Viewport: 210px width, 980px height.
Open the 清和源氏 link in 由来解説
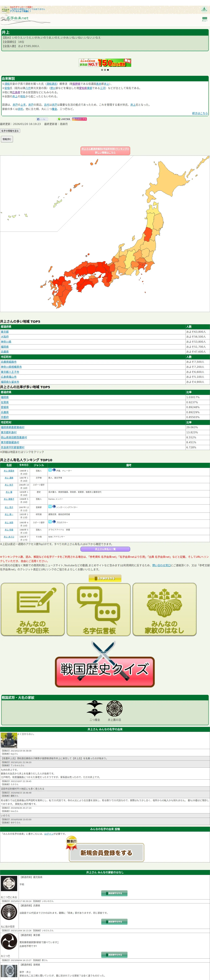[52, 84]
